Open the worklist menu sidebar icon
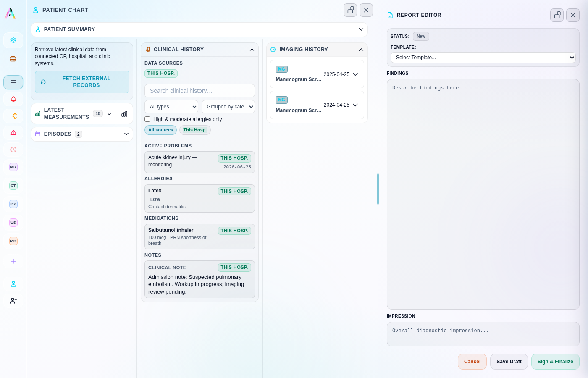 click(x=13, y=82)
